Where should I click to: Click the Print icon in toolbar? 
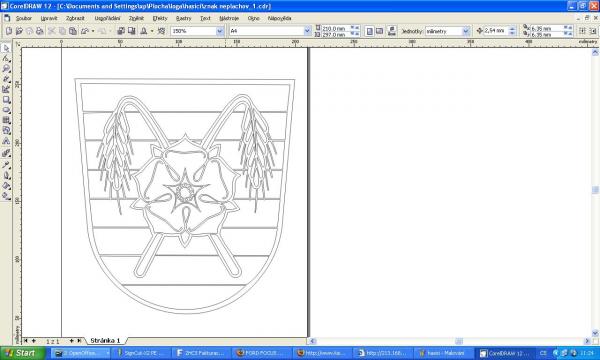39,31
